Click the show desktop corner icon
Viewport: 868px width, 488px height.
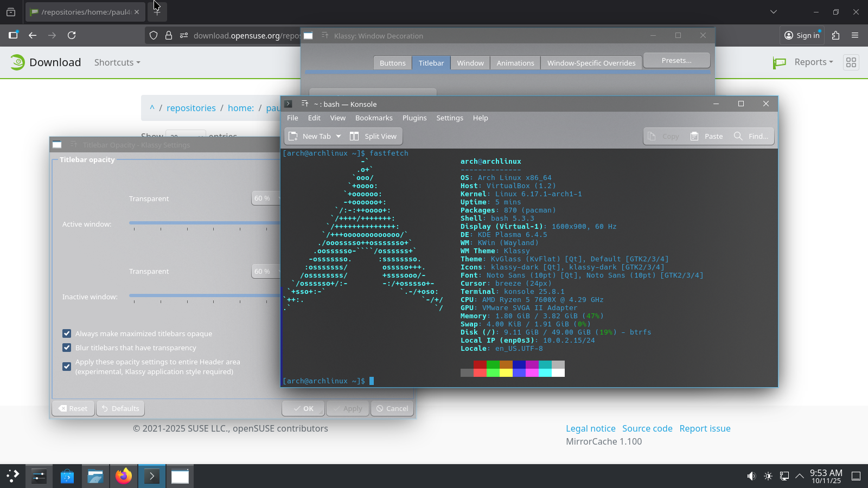[x=856, y=476]
